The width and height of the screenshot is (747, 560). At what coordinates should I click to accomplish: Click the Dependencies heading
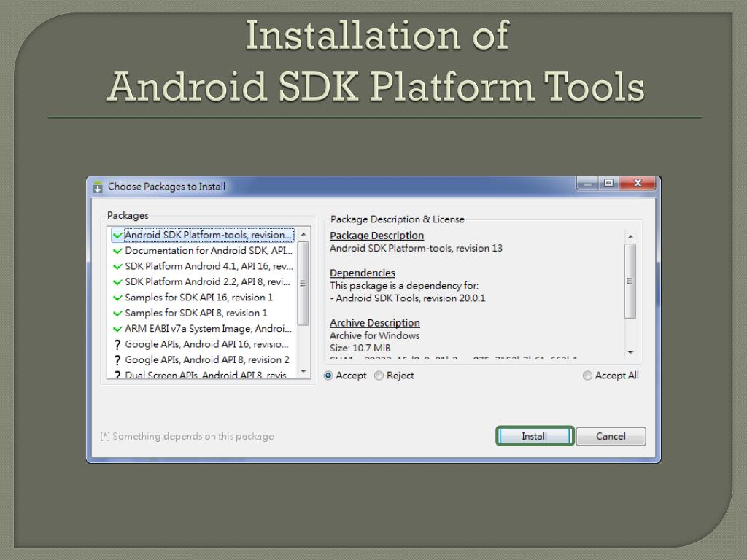pyautogui.click(x=363, y=273)
